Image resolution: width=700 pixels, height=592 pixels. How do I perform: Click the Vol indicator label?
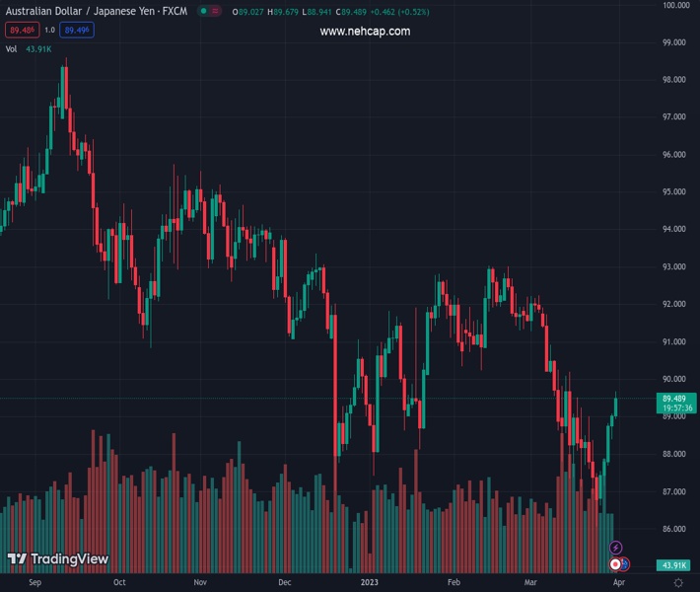tap(11, 48)
